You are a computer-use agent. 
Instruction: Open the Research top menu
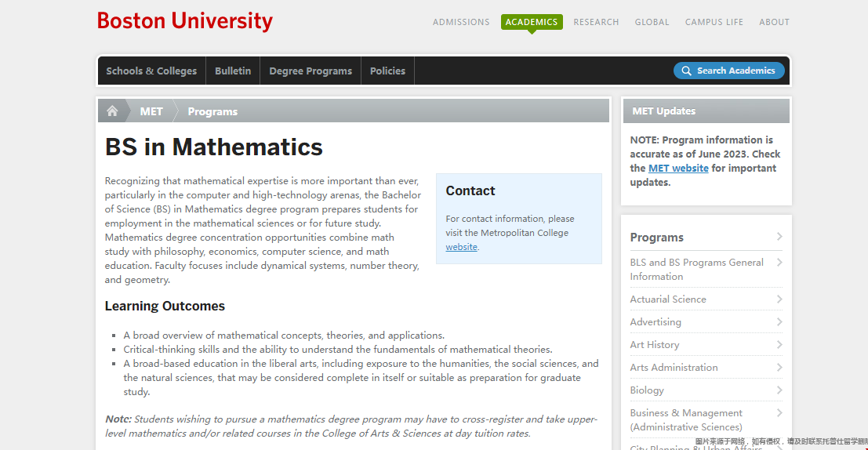click(x=596, y=22)
